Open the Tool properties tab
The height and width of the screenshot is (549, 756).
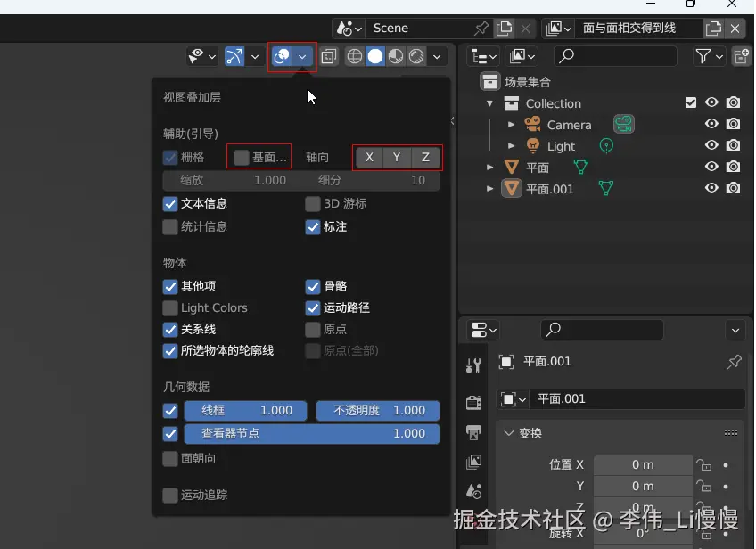pos(473,365)
